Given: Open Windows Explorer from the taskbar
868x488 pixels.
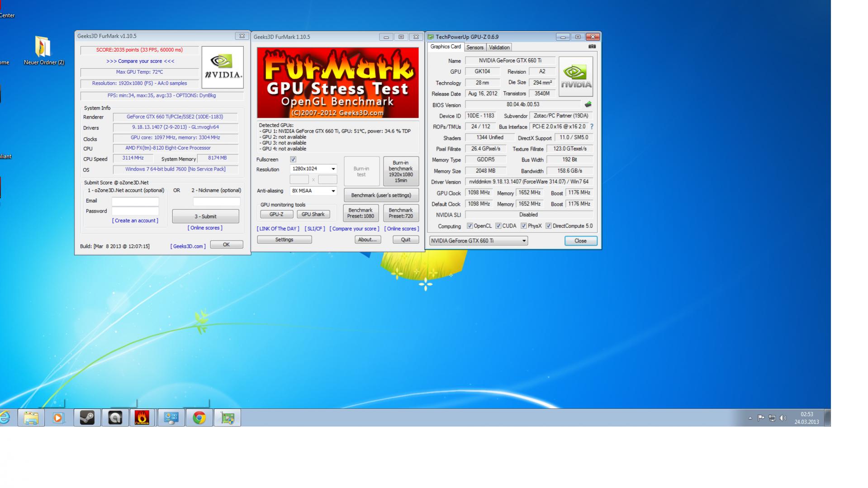Looking at the screenshot, I should click(31, 418).
